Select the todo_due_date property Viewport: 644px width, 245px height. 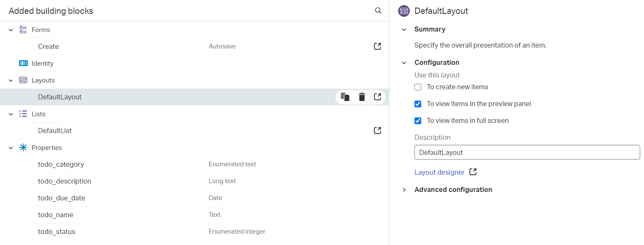click(x=61, y=198)
